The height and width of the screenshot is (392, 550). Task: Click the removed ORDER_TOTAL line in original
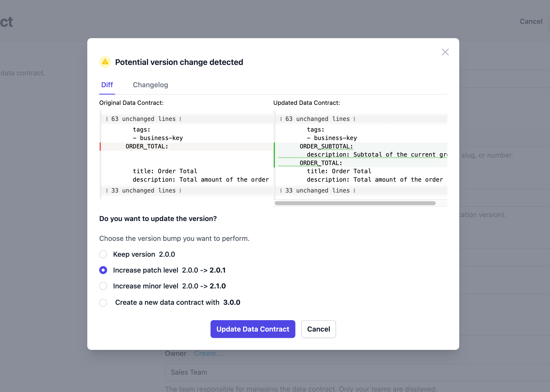pyautogui.click(x=147, y=146)
